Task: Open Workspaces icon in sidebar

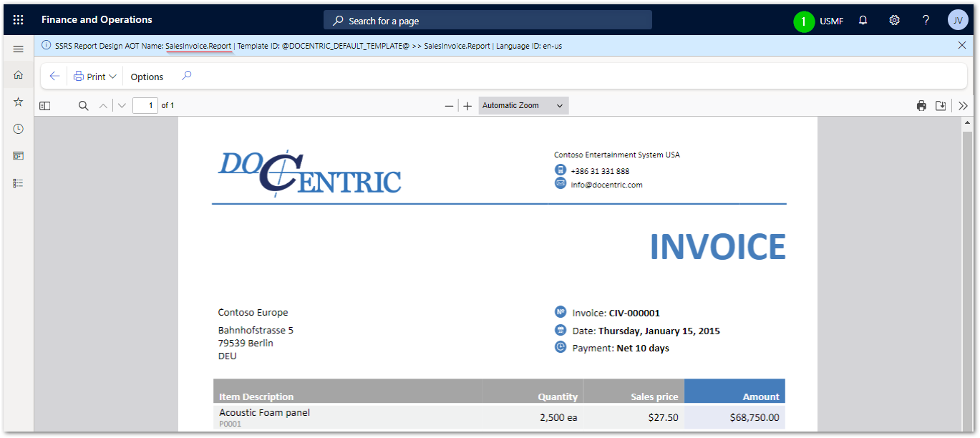Action: (x=19, y=155)
